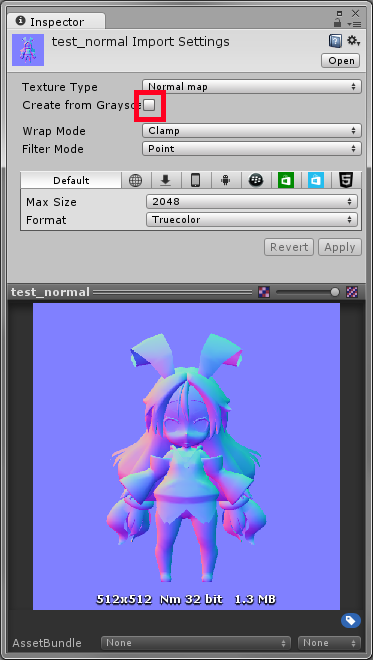Image resolution: width=373 pixels, height=660 pixels.
Task: Select the Default platform settings tab
Action: [71, 180]
